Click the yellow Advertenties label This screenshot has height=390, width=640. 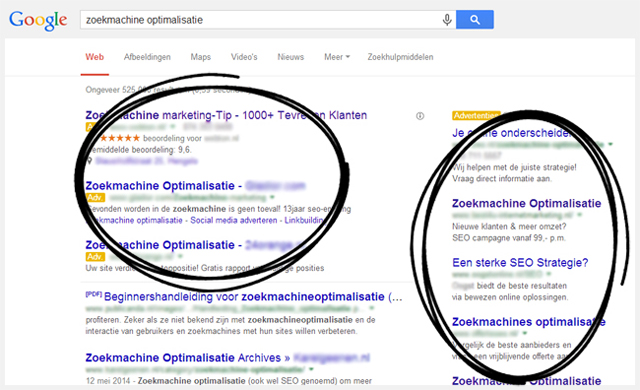pos(476,116)
